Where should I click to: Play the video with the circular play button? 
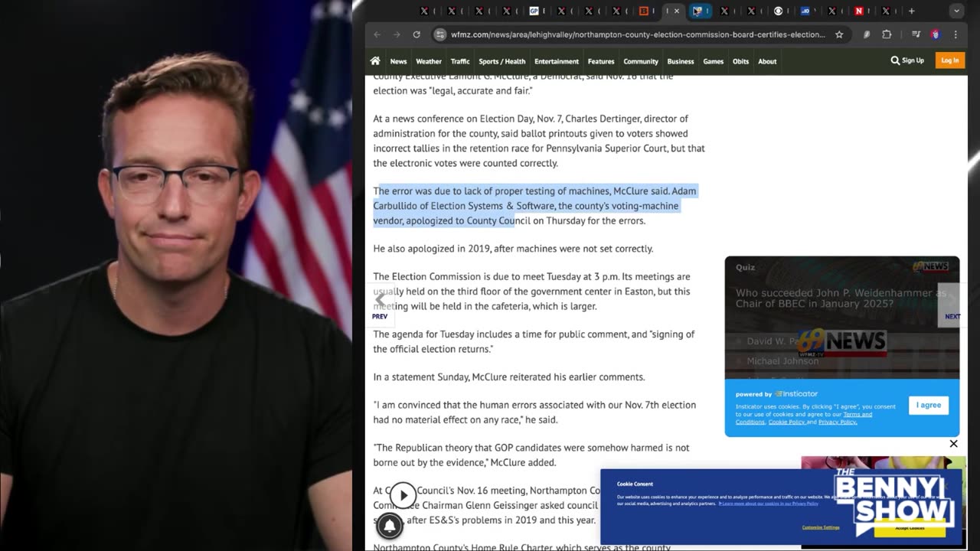pos(403,495)
